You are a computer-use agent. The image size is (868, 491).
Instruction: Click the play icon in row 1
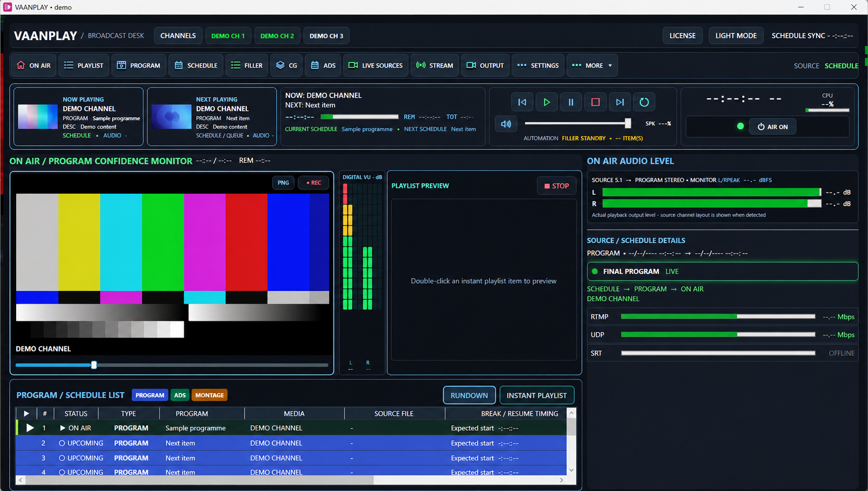click(x=30, y=428)
